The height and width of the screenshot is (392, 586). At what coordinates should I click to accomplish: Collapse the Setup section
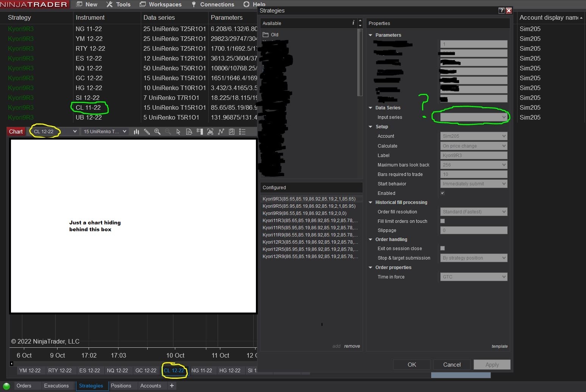[371, 127]
